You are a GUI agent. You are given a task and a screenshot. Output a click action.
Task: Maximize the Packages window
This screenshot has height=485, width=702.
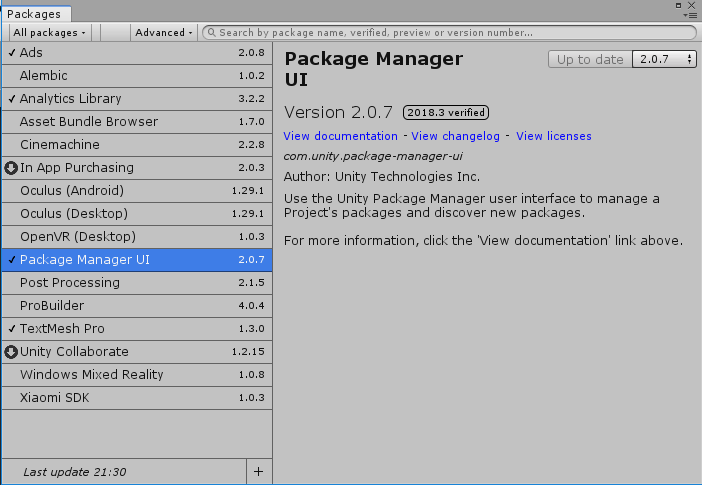click(x=679, y=5)
